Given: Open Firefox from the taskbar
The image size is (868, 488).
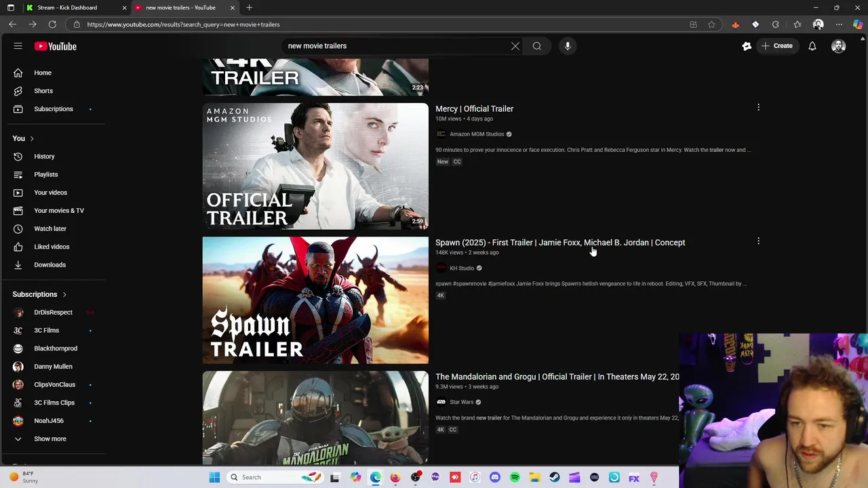Looking at the screenshot, I should 395,477.
